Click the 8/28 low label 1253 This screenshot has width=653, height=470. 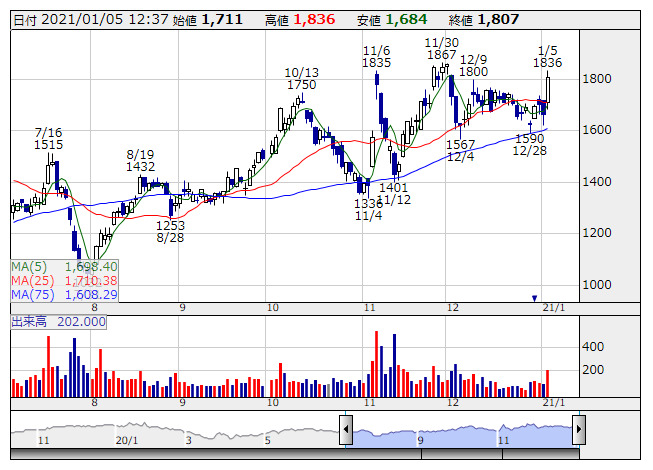(169, 225)
